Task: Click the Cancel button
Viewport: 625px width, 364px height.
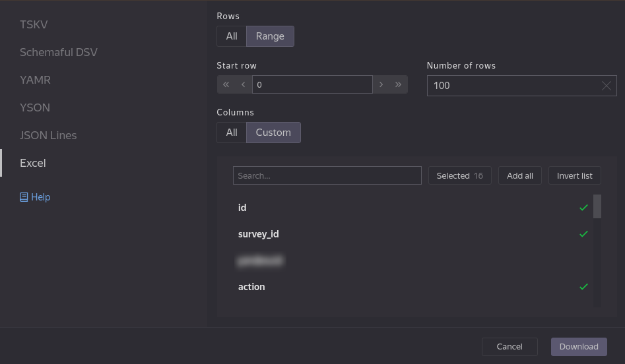Action: (x=510, y=347)
